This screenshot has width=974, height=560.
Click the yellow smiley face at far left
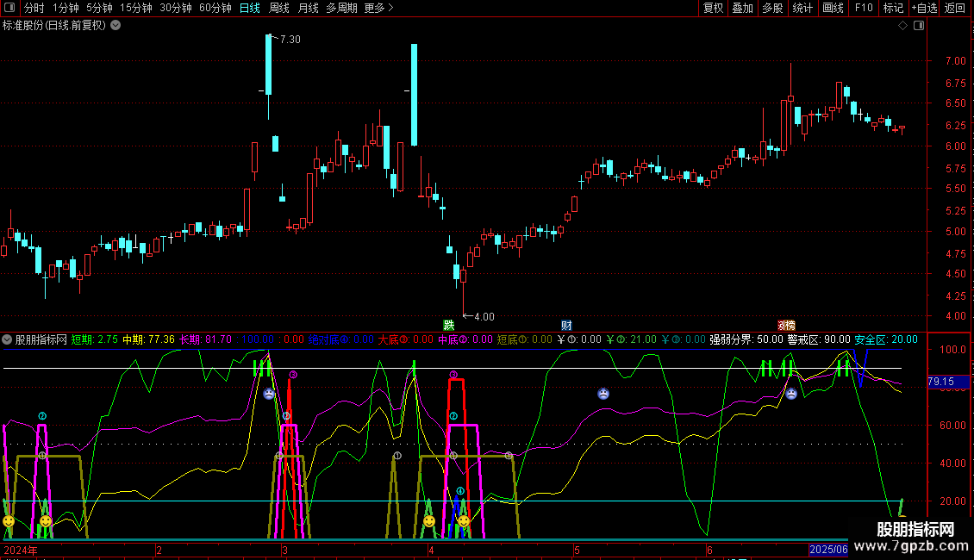pos(8,521)
